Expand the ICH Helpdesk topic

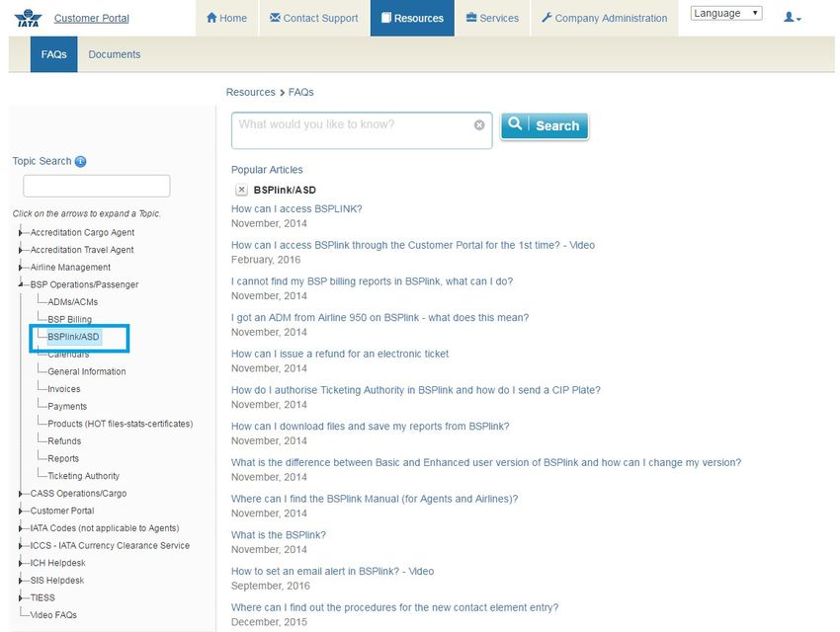tap(21, 563)
